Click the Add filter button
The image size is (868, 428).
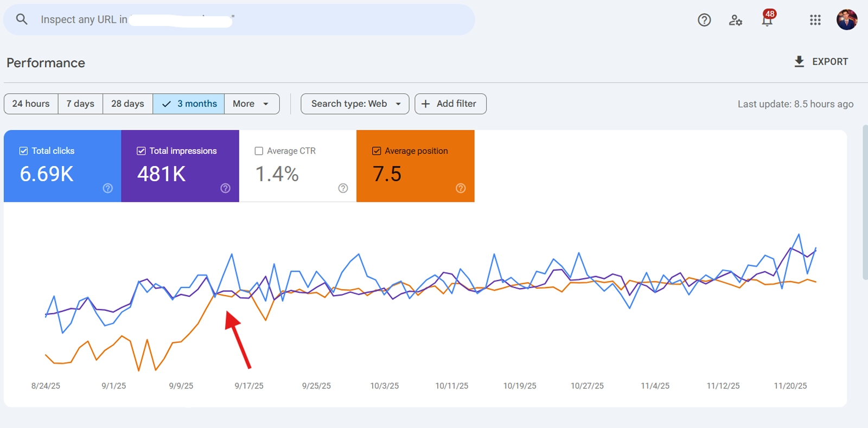point(450,104)
